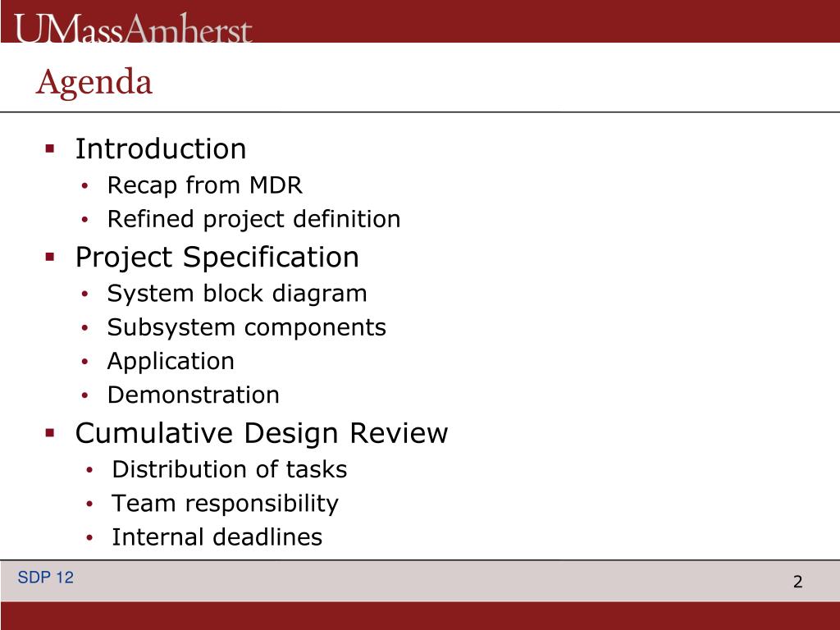Viewport: 840px width, 630px height.
Task: Click the Subsystem components item
Action: click(x=246, y=328)
